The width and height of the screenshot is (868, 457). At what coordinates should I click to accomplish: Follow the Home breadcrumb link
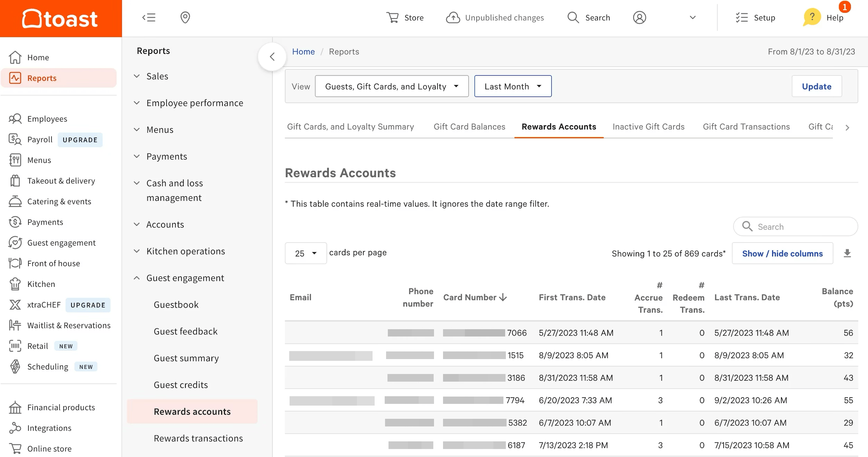click(x=303, y=51)
